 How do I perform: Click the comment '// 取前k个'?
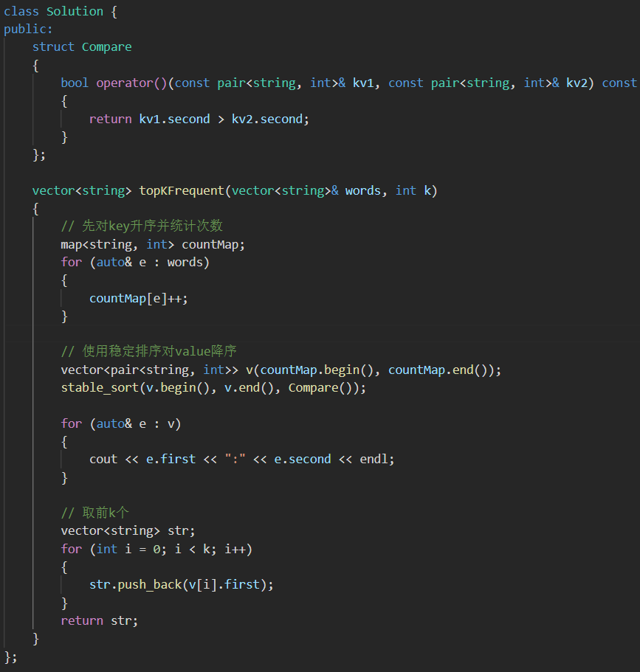click(94, 513)
